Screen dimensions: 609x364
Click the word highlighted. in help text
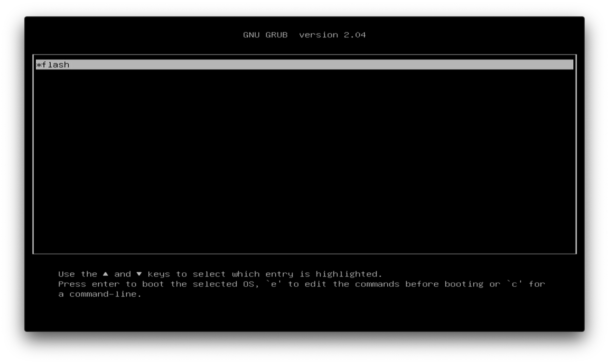(349, 274)
